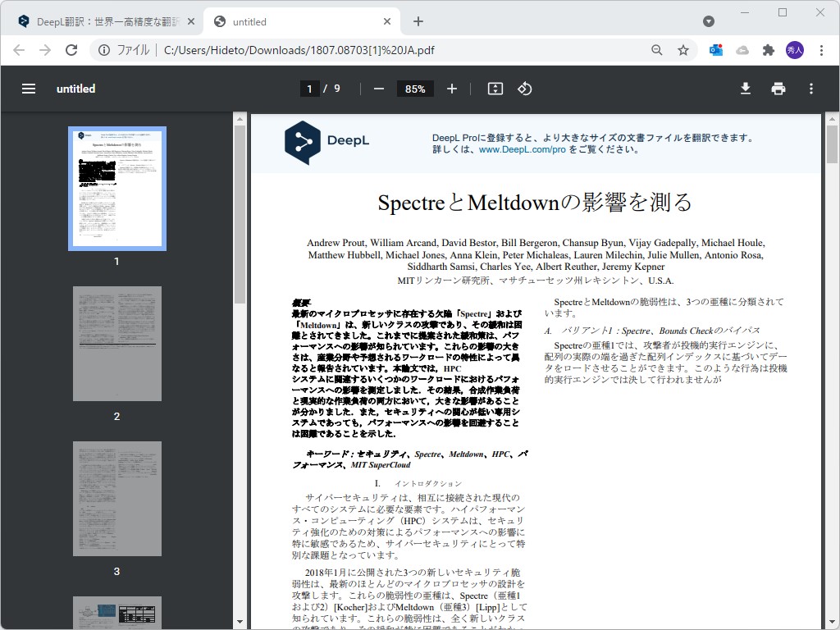
Task: Open the Outlook extension
Action: (x=714, y=50)
